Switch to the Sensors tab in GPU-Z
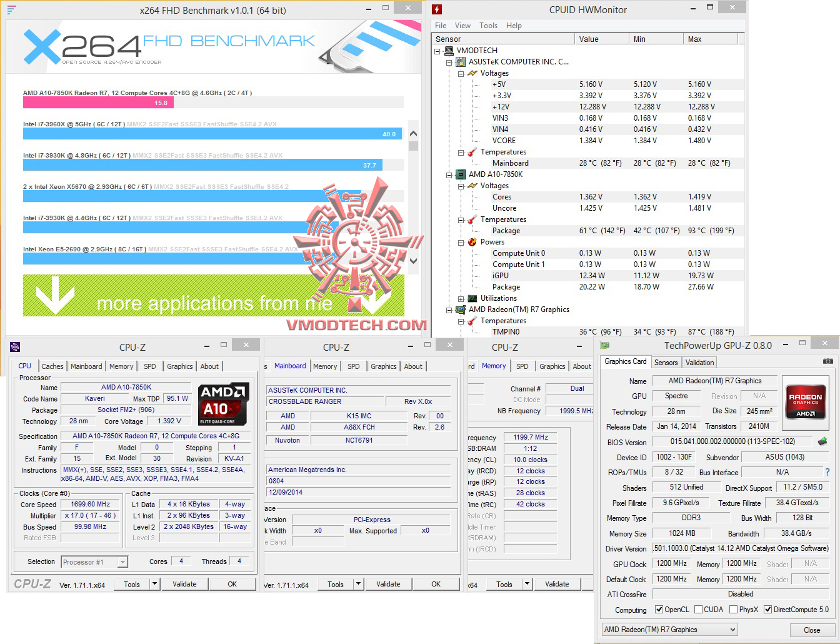The image size is (840, 644). (666, 363)
